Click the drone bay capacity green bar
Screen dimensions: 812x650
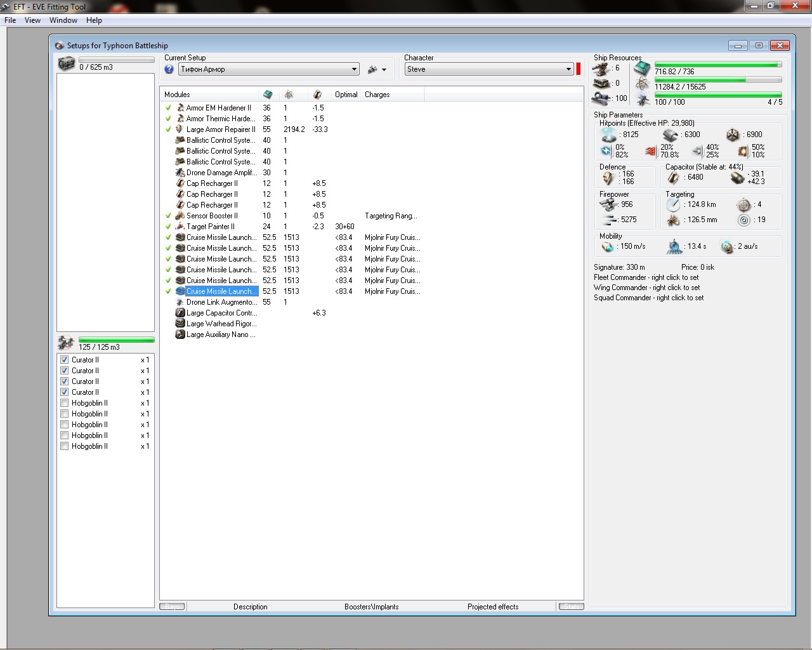(x=116, y=340)
